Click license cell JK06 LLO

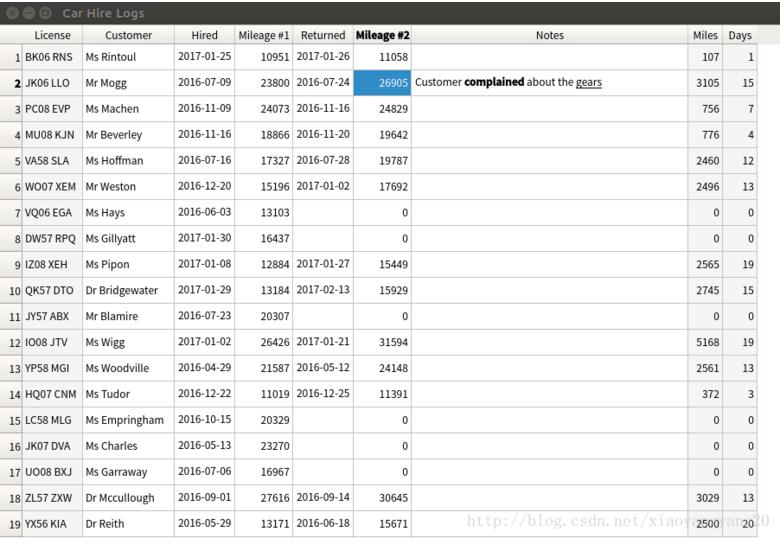tap(52, 83)
